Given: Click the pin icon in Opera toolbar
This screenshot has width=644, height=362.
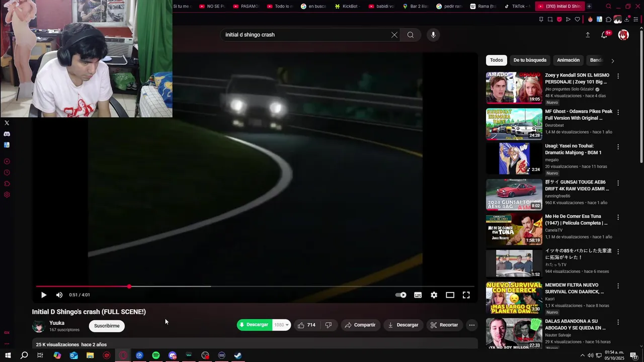Looking at the screenshot, I should click(x=541, y=20).
